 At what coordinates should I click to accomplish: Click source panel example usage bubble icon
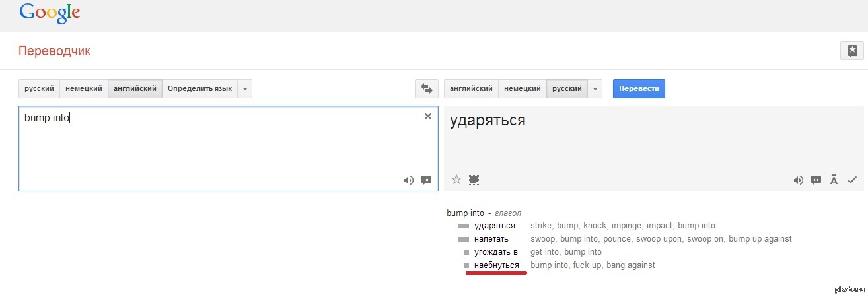click(x=426, y=180)
